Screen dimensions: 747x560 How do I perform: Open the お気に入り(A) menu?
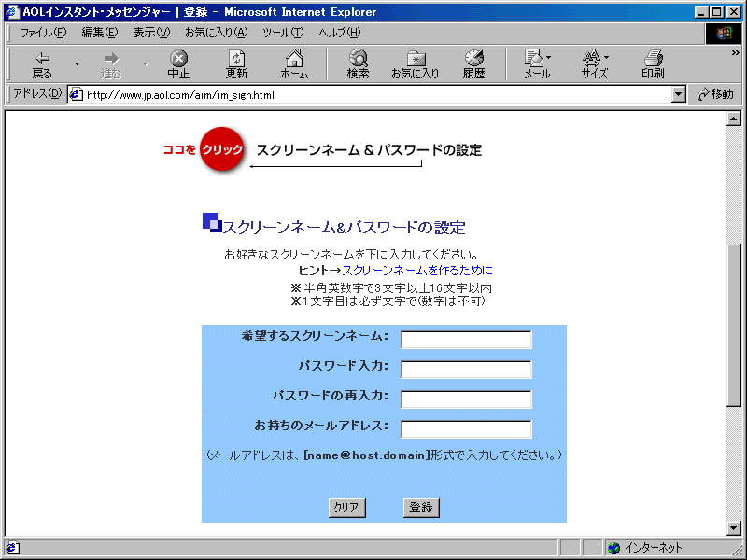click(217, 33)
